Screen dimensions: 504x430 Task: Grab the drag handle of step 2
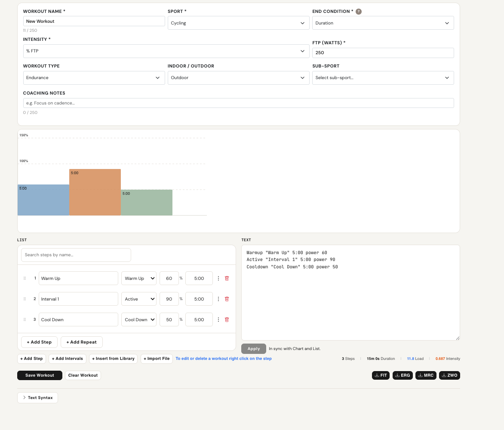point(25,299)
